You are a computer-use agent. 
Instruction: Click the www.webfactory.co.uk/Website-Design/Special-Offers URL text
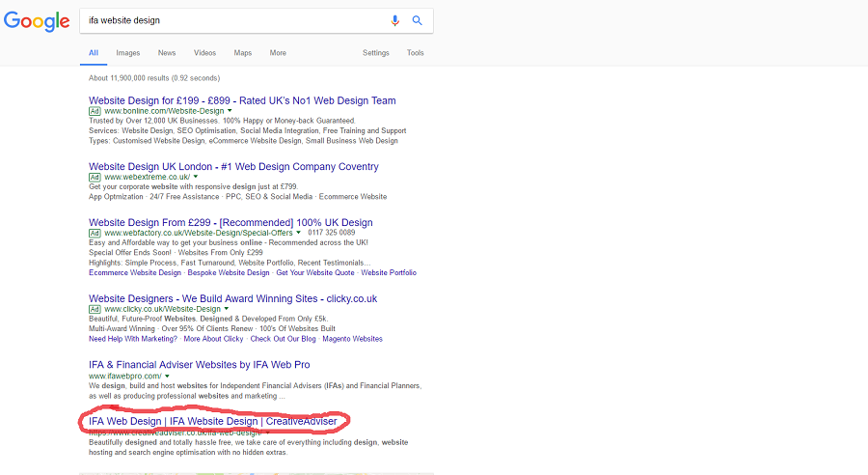point(198,233)
